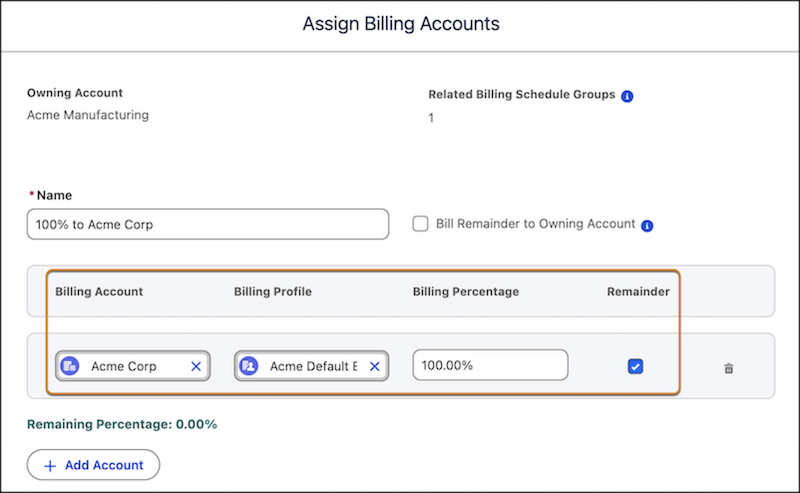Click the Billing Percentage column header
800x493 pixels.
pos(466,291)
